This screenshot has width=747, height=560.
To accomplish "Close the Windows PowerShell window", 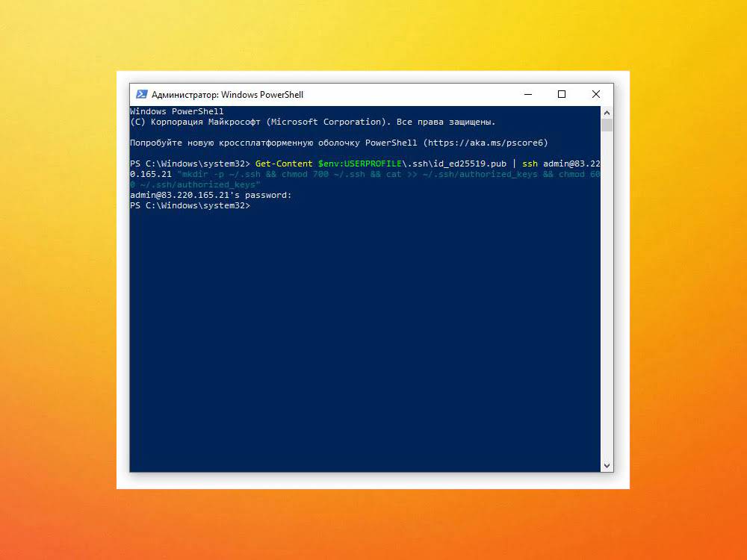I will [x=595, y=94].
